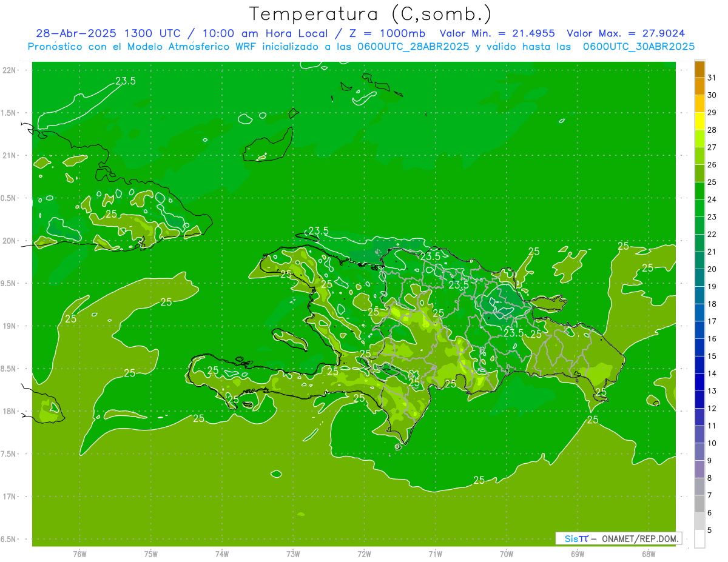The width and height of the screenshot is (728, 562).
Task: Click the "21N" latitude axis label
Action: point(9,155)
